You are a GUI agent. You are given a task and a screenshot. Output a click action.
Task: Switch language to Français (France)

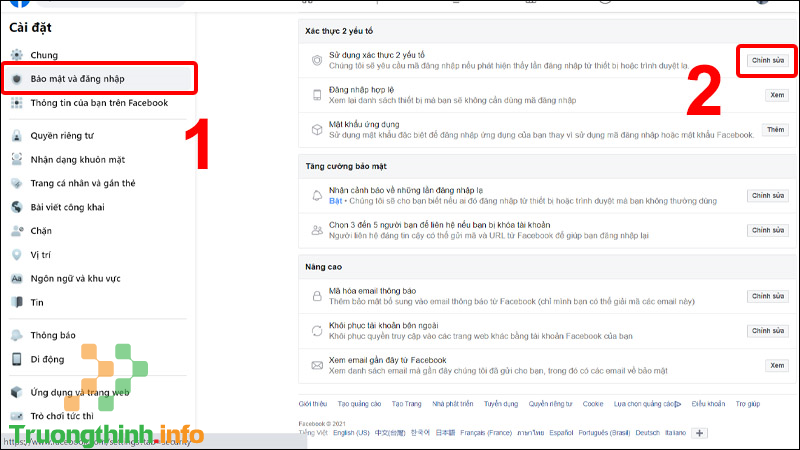tap(486, 433)
